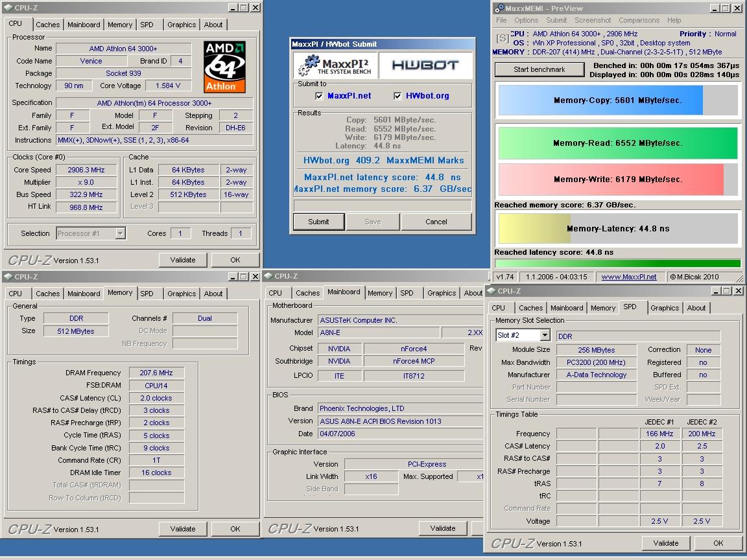The width and height of the screenshot is (747, 560).
Task: Click empty text field in HWbot Submit dialog
Action: [383, 205]
